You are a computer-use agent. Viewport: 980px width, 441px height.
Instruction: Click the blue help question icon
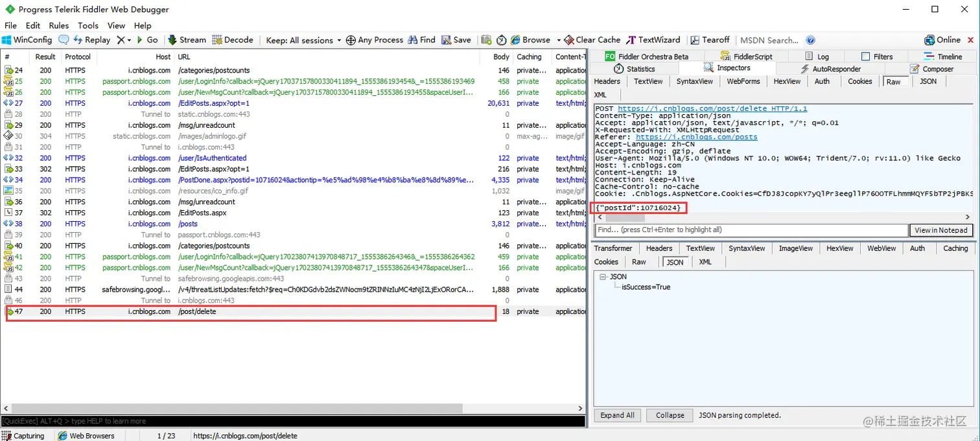point(810,40)
